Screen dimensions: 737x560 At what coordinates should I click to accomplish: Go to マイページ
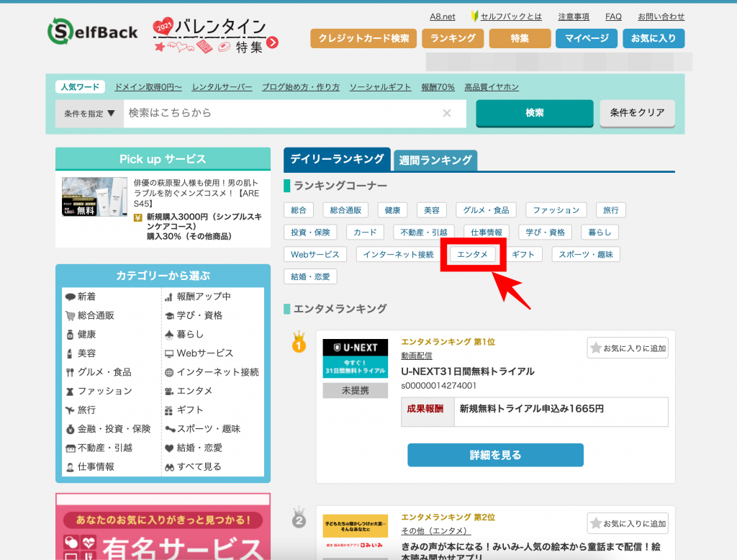(x=587, y=38)
